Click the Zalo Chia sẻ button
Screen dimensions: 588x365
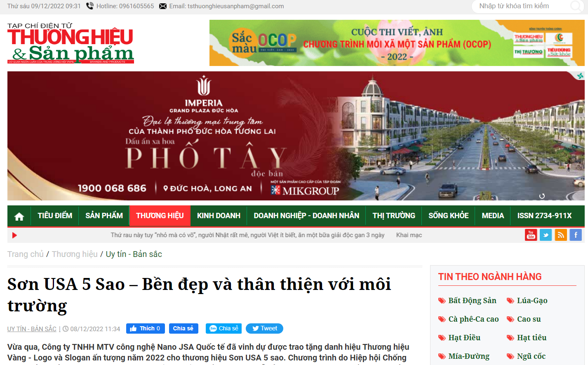pyautogui.click(x=223, y=329)
